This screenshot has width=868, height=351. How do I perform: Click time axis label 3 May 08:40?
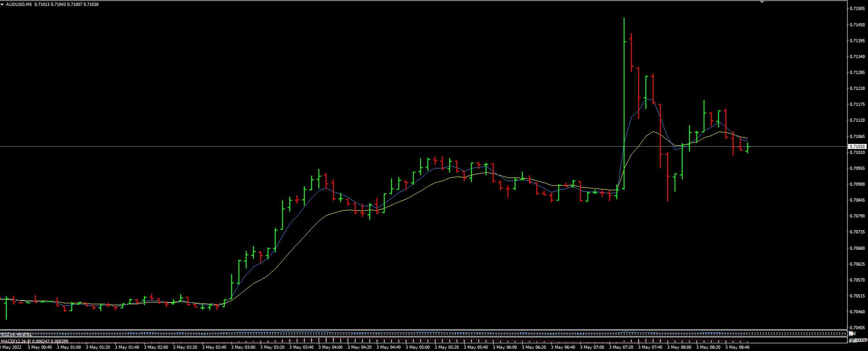(737, 347)
